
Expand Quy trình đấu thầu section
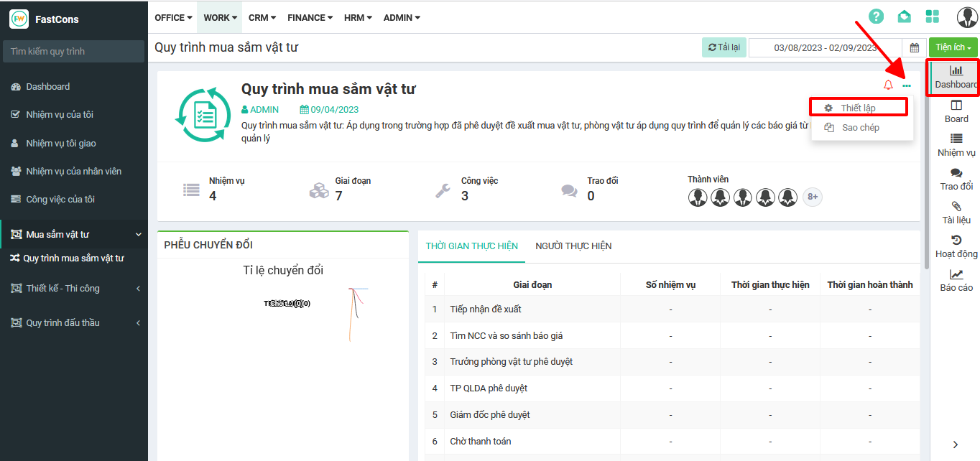pos(74,323)
